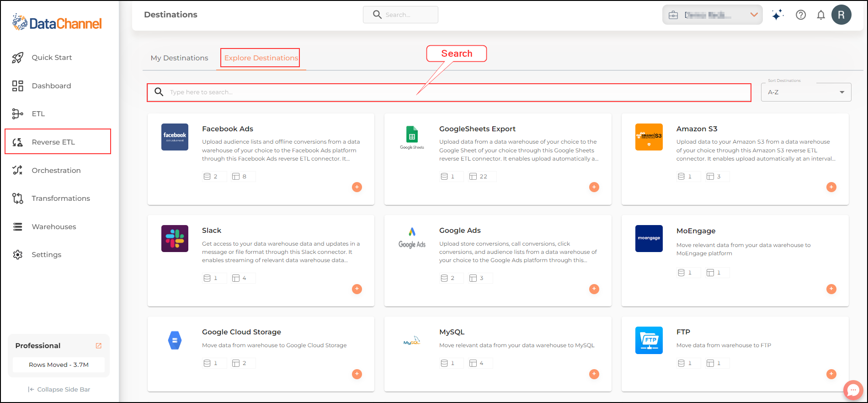
Task: Open the Transformations menu item
Action: pyautogui.click(x=61, y=199)
